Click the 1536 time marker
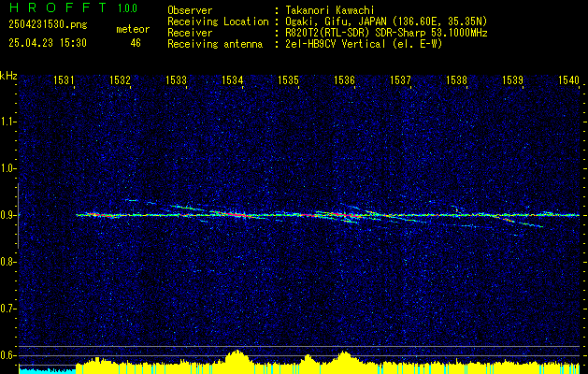Viewport: 588px width, 374px height. 344,79
